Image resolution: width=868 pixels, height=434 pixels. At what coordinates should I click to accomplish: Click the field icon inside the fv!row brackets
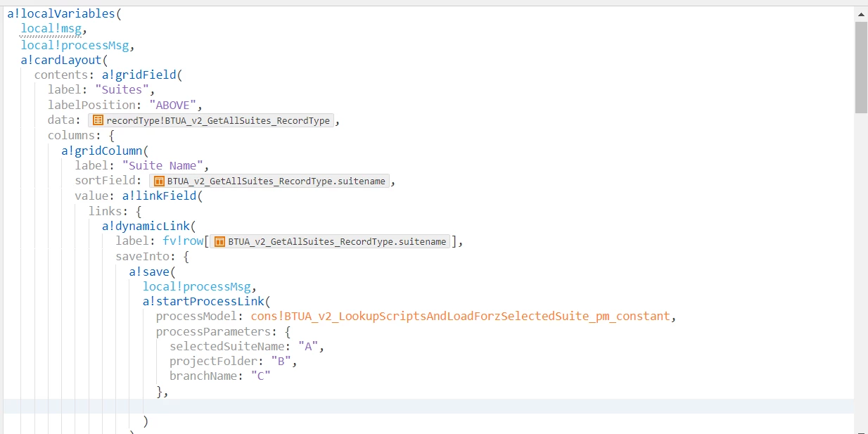tap(219, 242)
